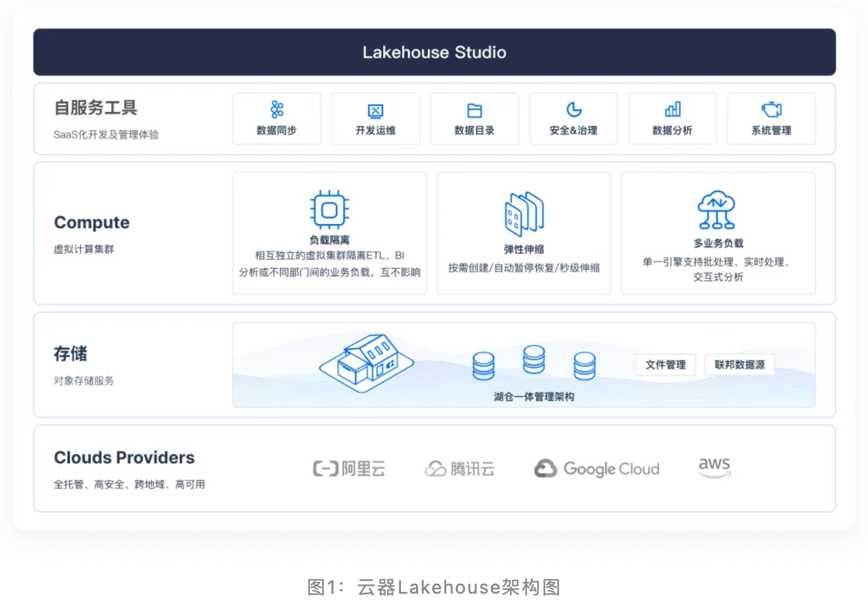
Task: Select the 文件管理 button
Action: coord(665,364)
